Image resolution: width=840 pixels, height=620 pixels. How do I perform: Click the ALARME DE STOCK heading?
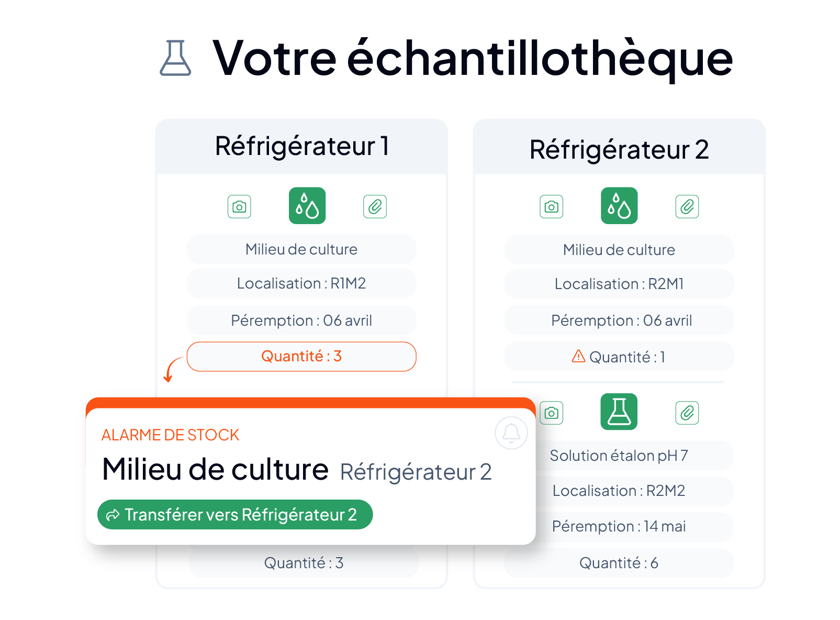(170, 435)
